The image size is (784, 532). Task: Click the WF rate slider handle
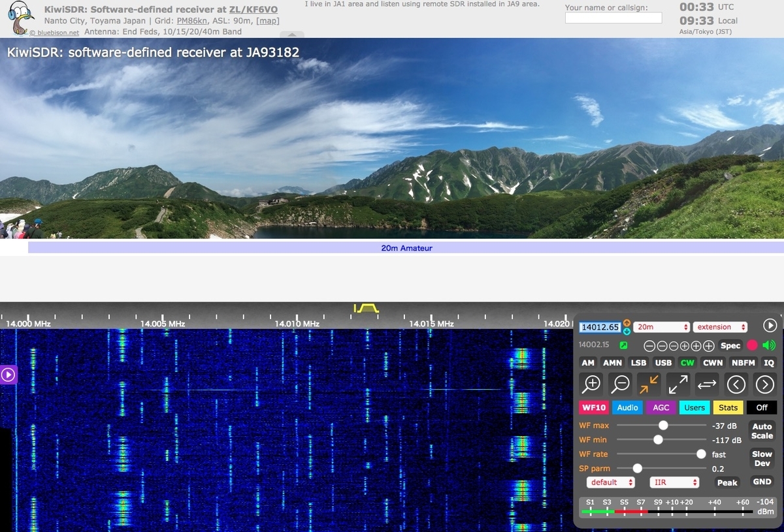click(701, 454)
